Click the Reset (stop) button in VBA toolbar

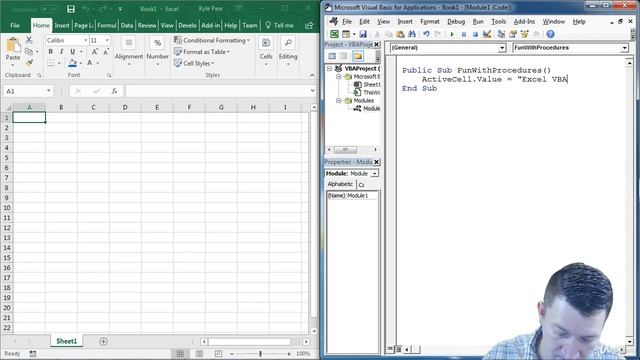pyautogui.click(x=475, y=34)
